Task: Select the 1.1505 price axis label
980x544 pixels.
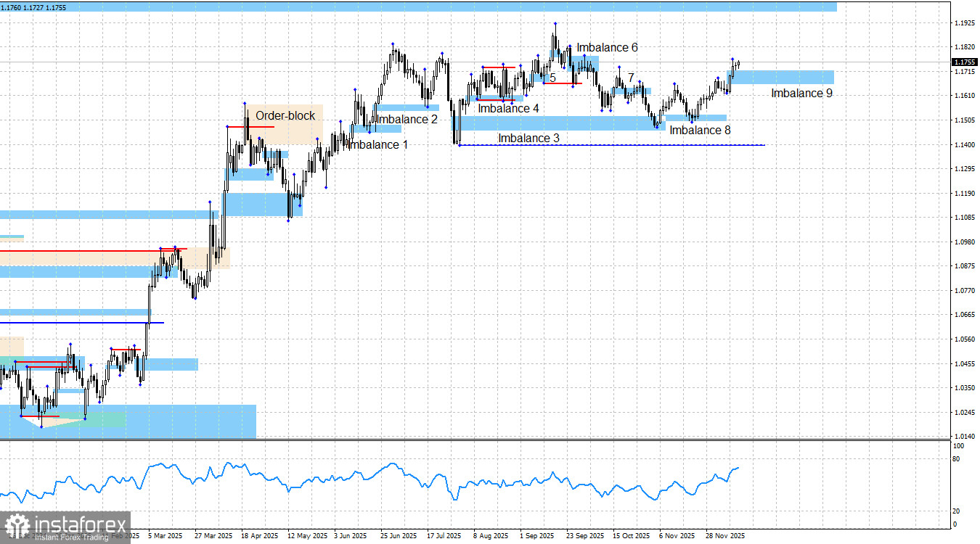Action: (965, 120)
